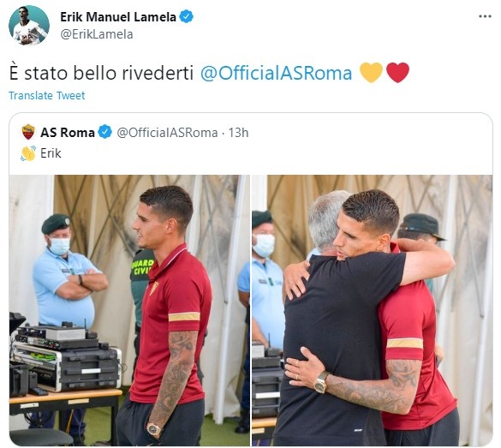Click the verified badge beside Erik Manuel Lamela
The image size is (501, 448).
[186, 16]
